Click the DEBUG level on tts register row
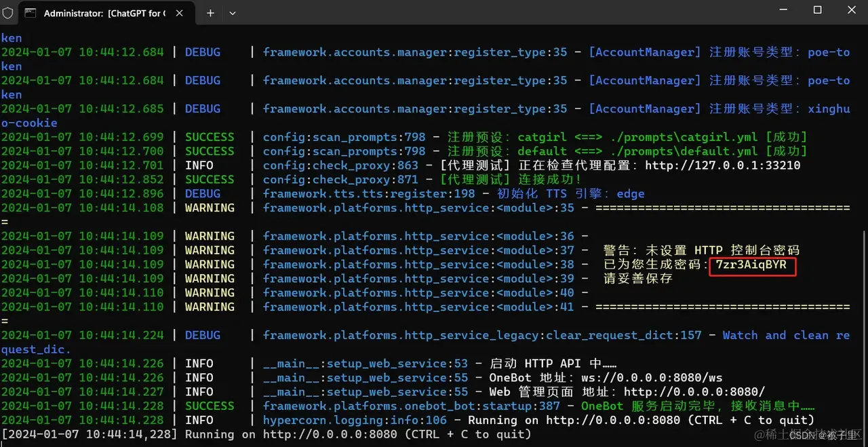868x447 pixels. click(x=203, y=194)
